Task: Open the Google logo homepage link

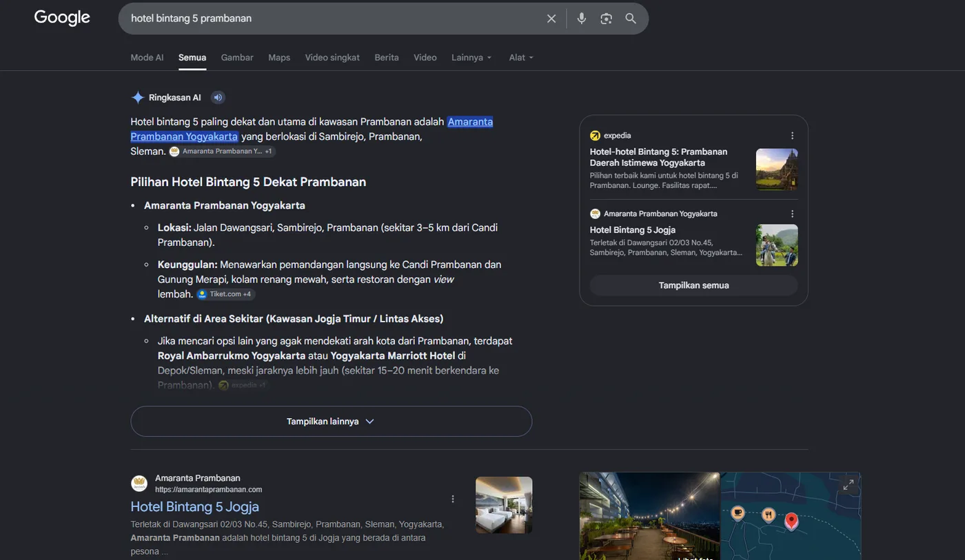Action: pos(62,18)
